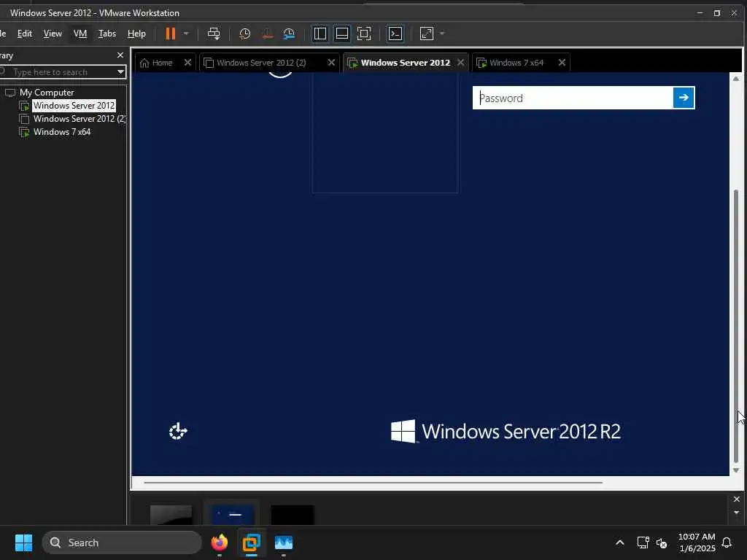Viewport: 747px width, 560px height.
Task: Select the blue Windows Server thumbnail
Action: point(232,515)
